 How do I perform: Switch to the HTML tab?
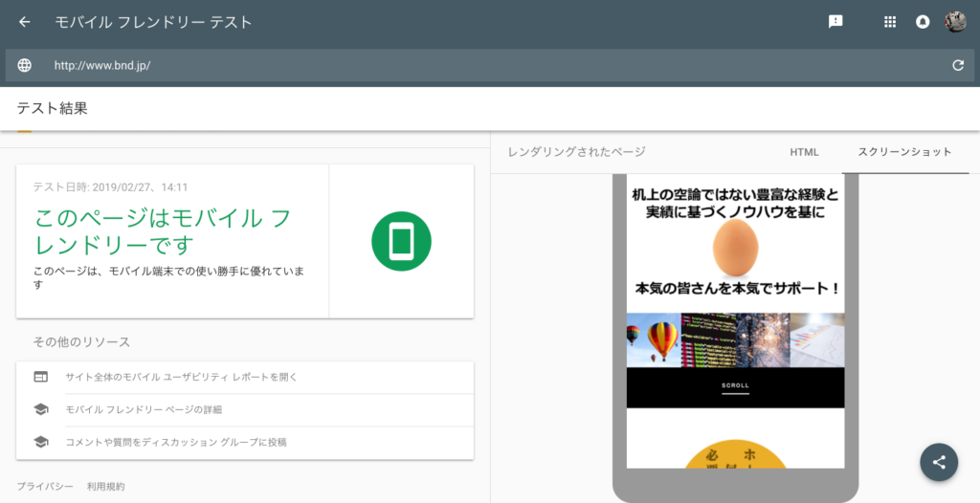(804, 152)
